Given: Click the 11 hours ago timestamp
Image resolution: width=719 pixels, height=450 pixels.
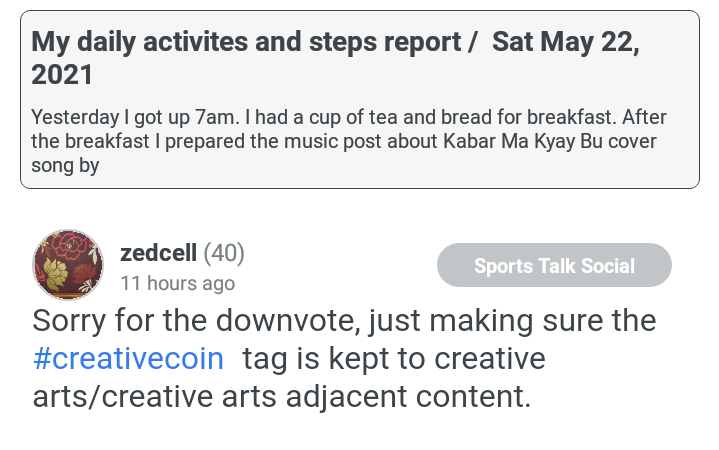Looking at the screenshot, I should click(x=177, y=283).
